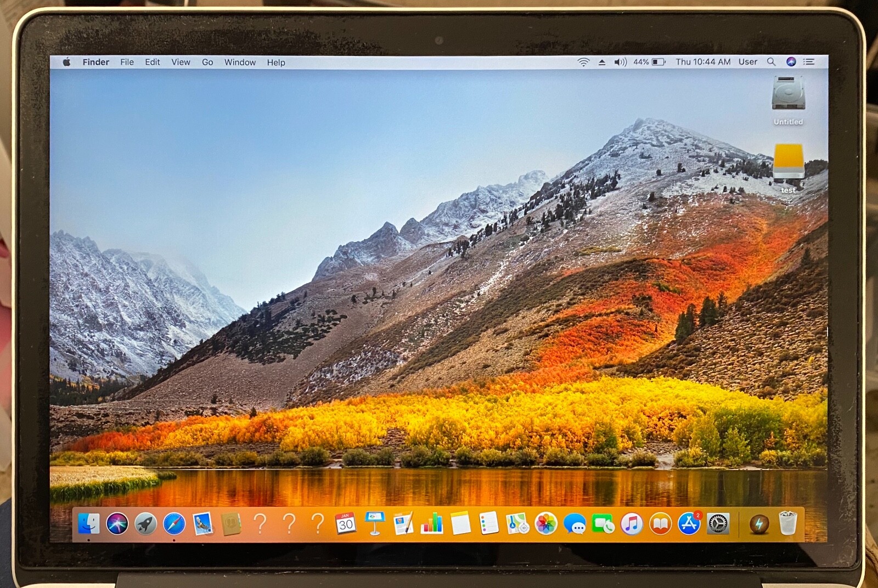Launch Keynote from the Dock
The image size is (878, 588).
pyautogui.click(x=374, y=524)
